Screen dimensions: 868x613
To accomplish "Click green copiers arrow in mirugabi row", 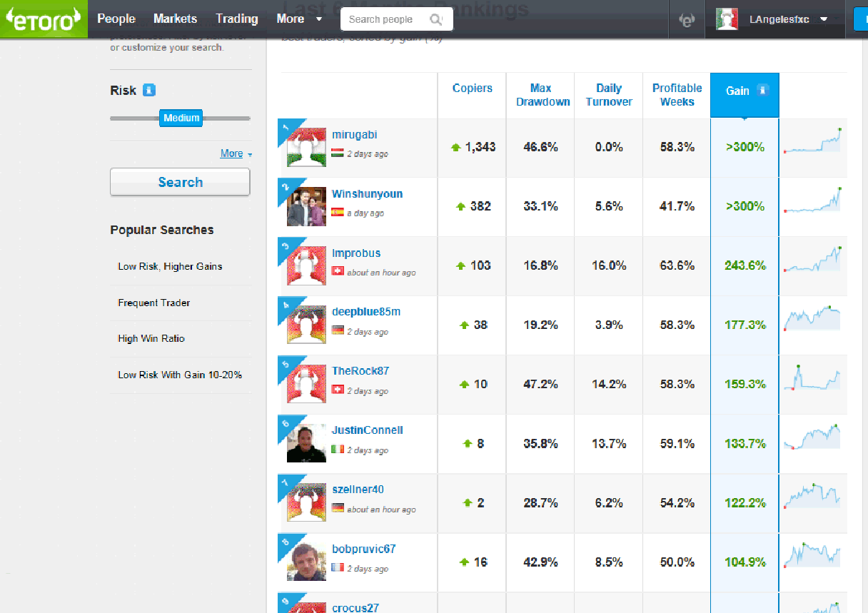I will tap(456, 148).
